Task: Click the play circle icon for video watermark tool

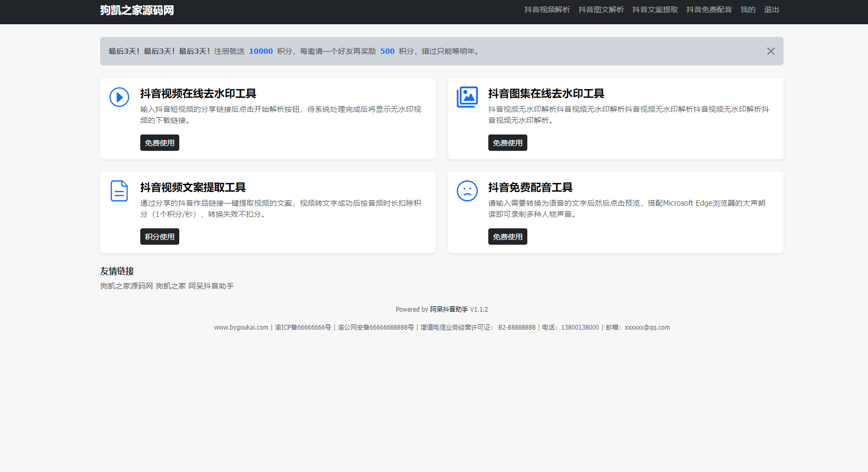Action: tap(119, 97)
